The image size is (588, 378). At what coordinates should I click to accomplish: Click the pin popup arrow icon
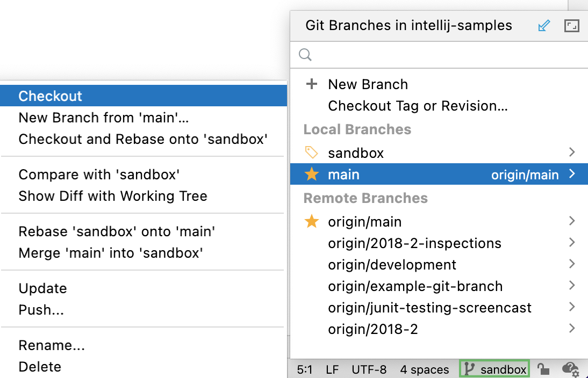(544, 25)
